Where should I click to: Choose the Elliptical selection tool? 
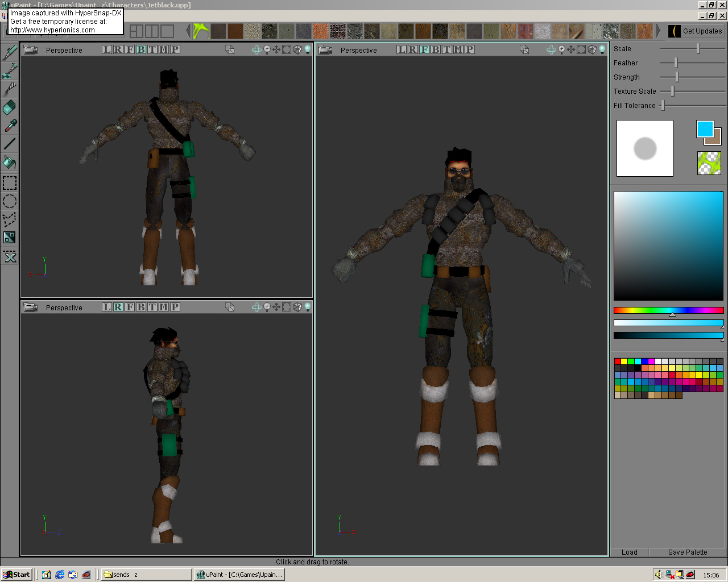(x=9, y=201)
